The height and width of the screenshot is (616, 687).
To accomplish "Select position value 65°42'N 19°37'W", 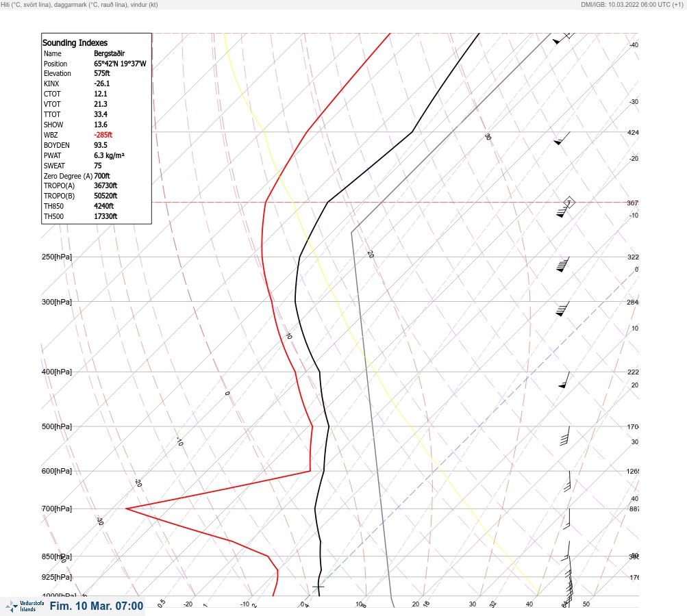I will point(120,64).
